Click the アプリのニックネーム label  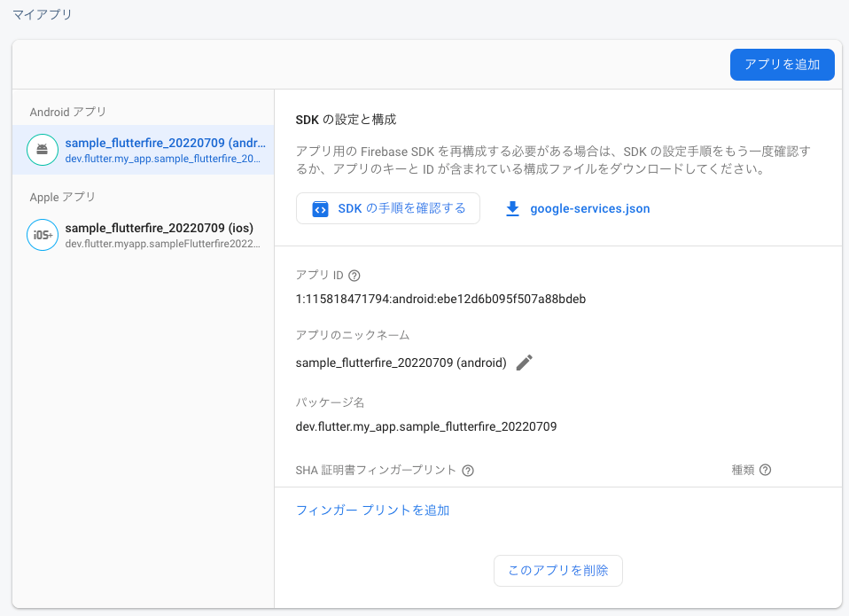353,335
